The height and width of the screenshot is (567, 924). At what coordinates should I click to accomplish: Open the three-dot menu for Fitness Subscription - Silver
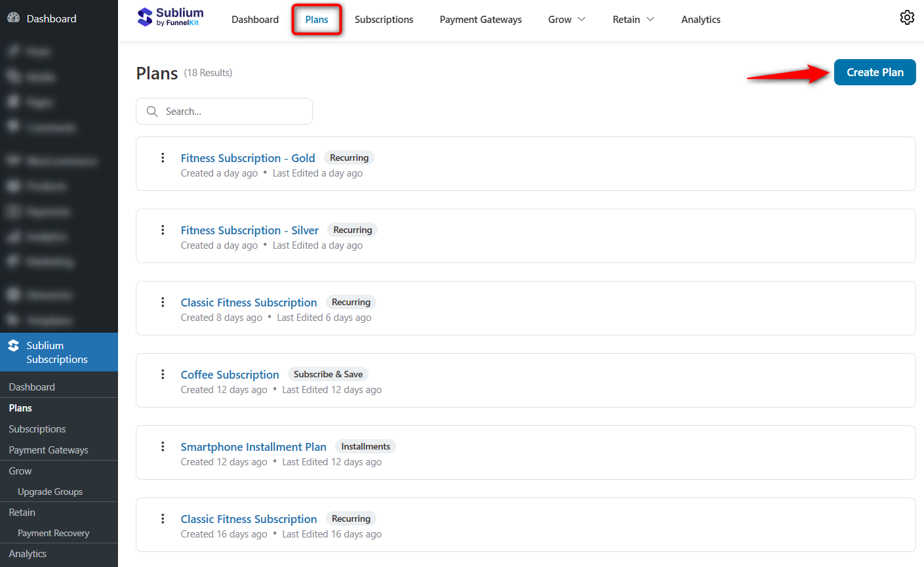(163, 230)
